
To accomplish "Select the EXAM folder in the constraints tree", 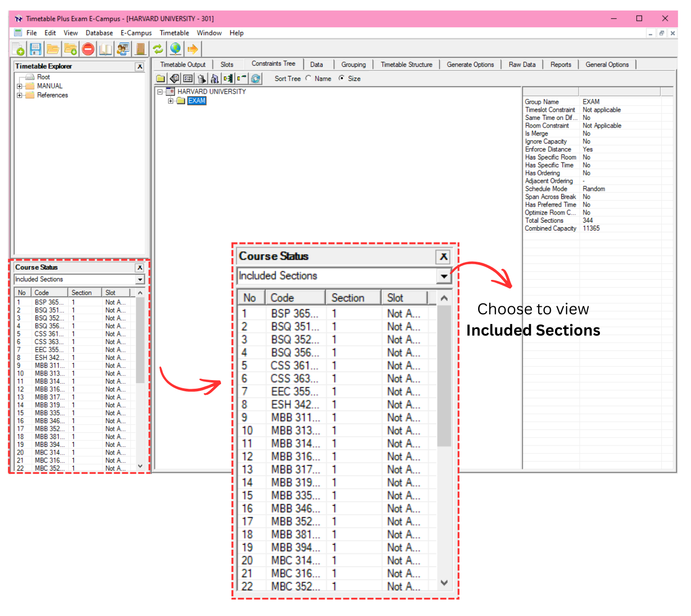I will click(x=197, y=101).
